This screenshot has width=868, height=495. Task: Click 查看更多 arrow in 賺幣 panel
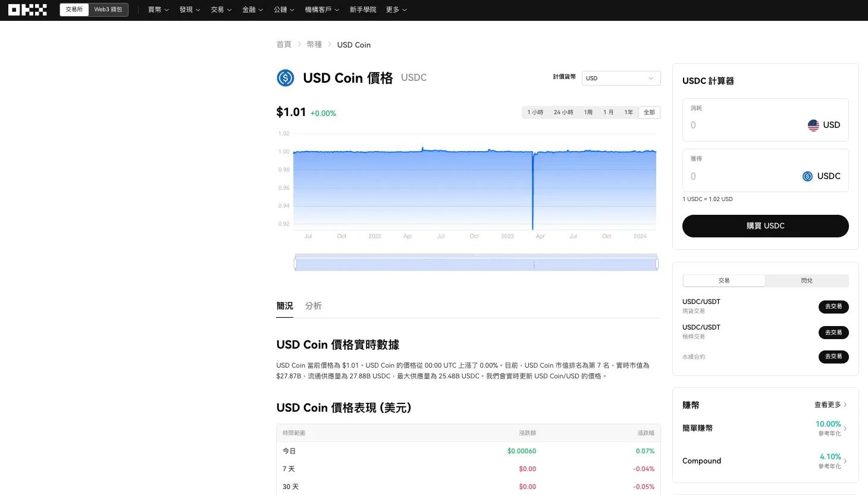pos(845,405)
